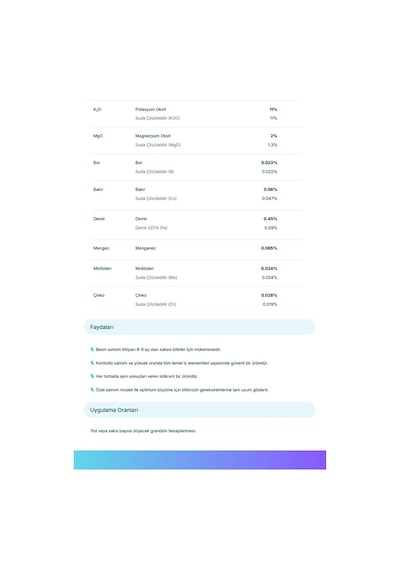The height and width of the screenshot is (570, 400).
Task: Select the MgO row label
Action: tap(98, 136)
